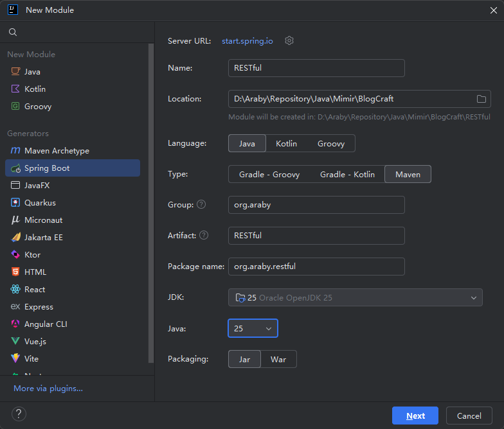Click the Artifact help question icon
This screenshot has width=504, height=429.
[204, 235]
